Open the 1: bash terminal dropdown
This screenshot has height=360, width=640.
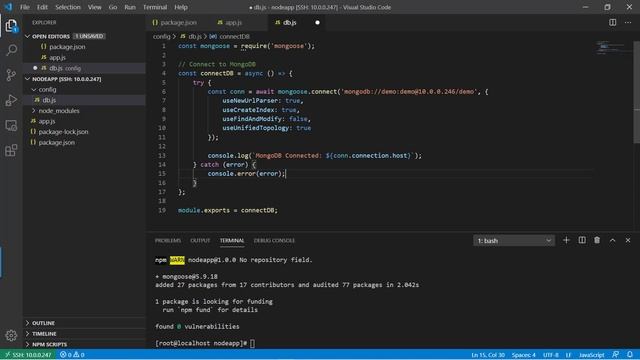[x=514, y=241]
